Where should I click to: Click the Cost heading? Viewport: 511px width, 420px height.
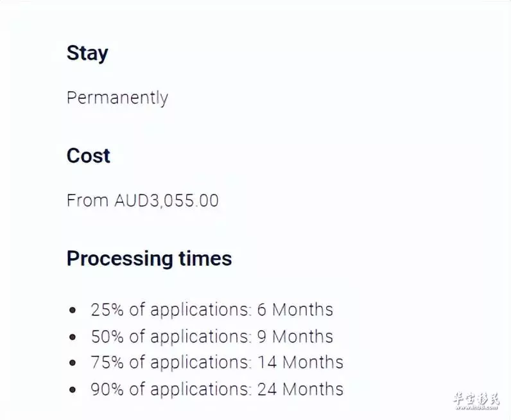[x=89, y=155]
